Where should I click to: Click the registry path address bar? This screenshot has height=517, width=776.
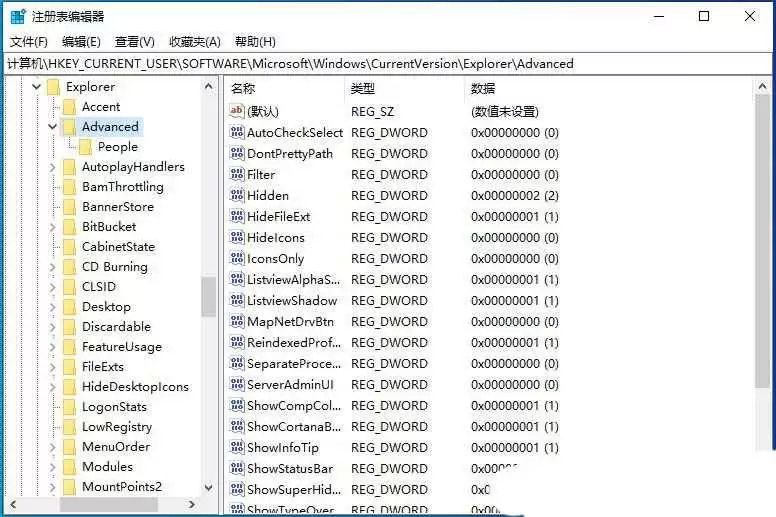388,63
